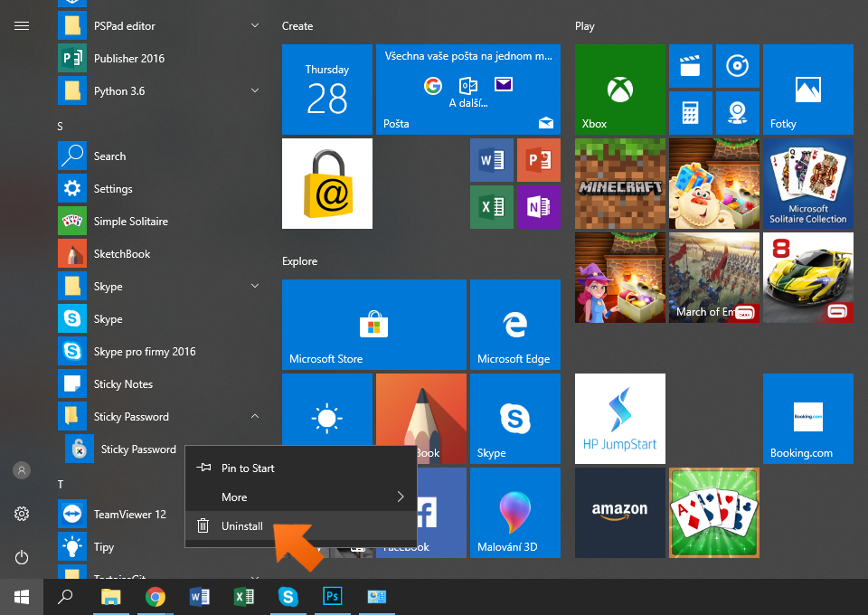Screen dimensions: 868x615
Task: Open the Word tile in Create group
Action: [x=492, y=160]
